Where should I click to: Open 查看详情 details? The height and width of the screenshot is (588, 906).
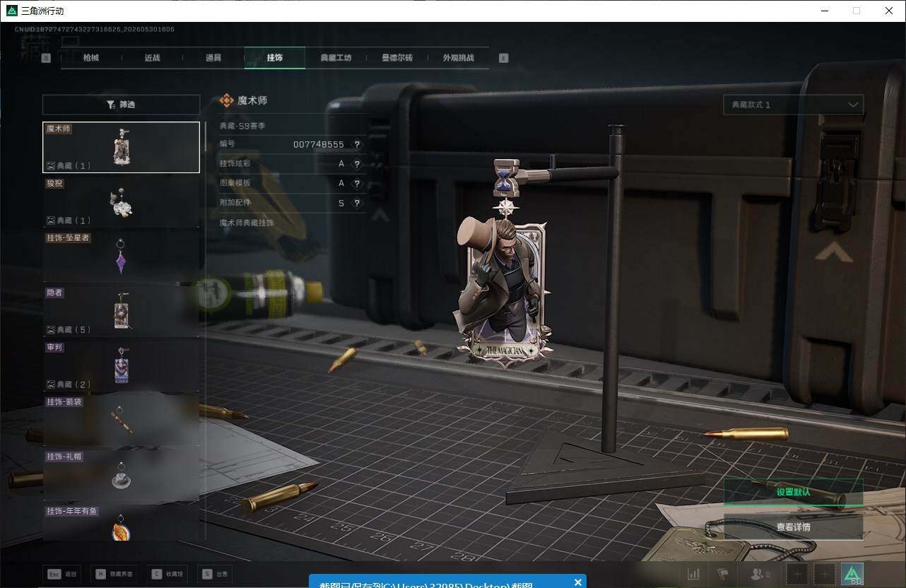pos(793,527)
